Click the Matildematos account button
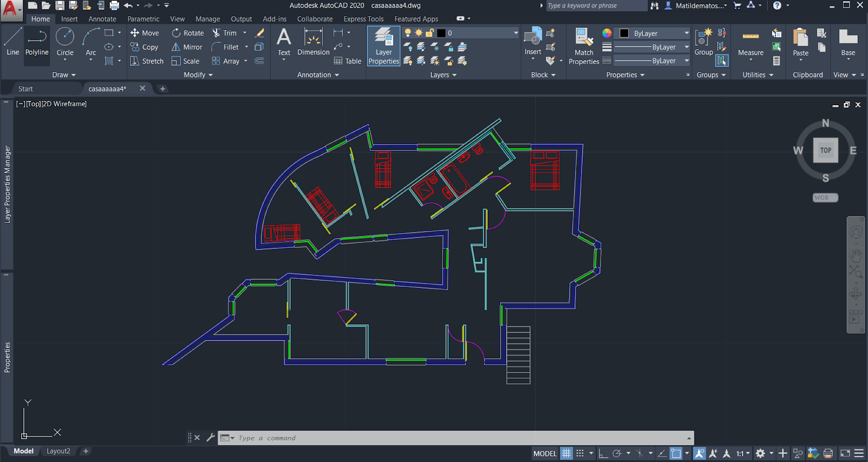The image size is (868, 462). [696, 5]
